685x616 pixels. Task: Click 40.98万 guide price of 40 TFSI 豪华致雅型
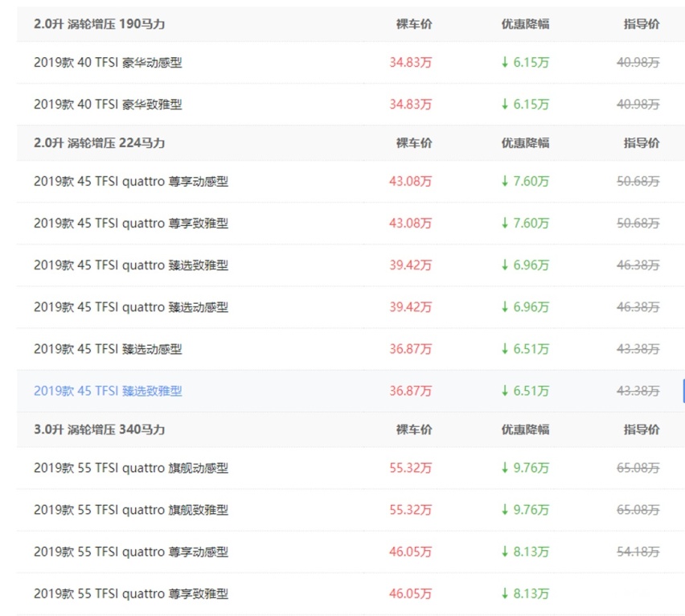tap(638, 105)
